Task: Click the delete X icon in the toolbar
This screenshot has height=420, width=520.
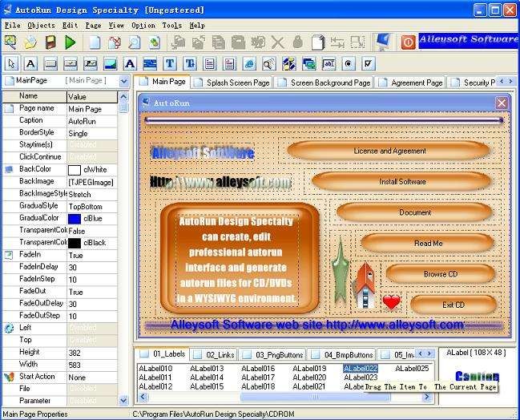Action: [x=277, y=42]
